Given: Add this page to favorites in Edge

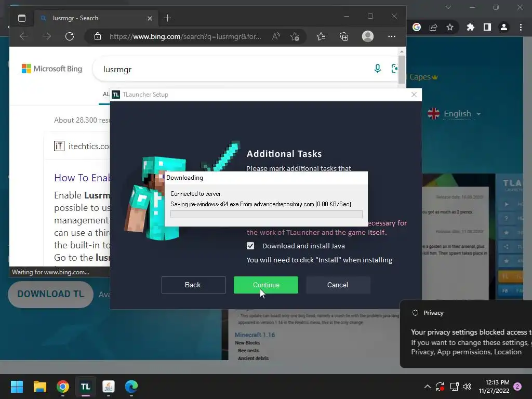Looking at the screenshot, I should pyautogui.click(x=295, y=36).
